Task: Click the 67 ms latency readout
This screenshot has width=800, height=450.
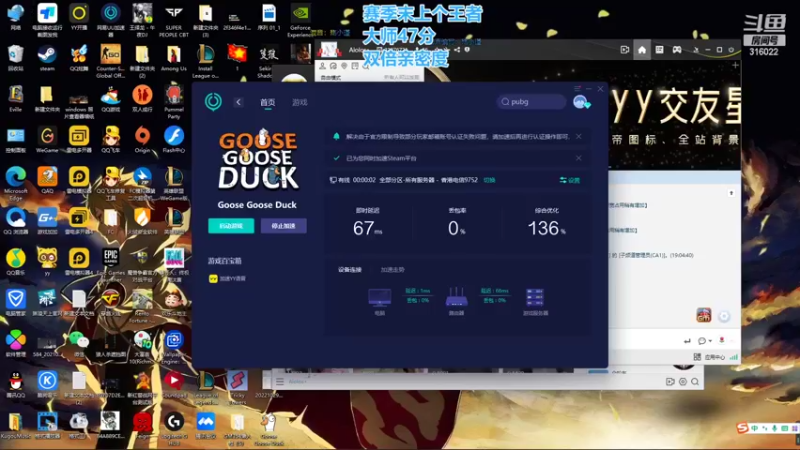Action: [367, 228]
